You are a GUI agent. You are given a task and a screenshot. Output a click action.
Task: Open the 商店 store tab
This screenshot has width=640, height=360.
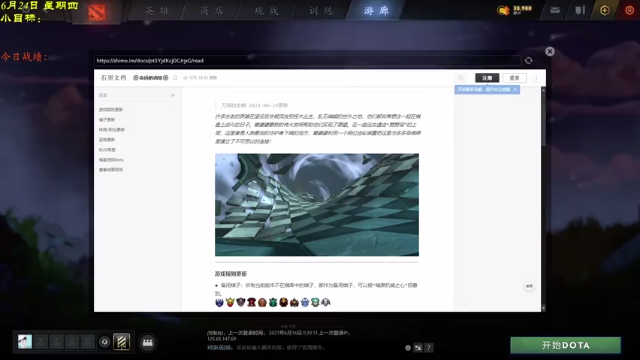pos(211,11)
